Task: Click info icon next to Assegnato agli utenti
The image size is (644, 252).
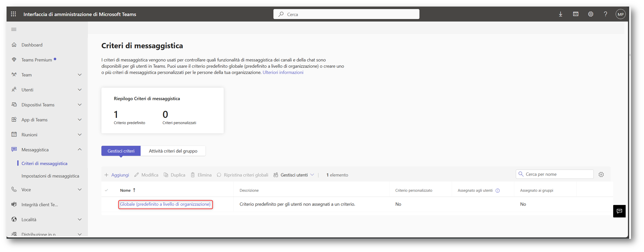Action: click(498, 191)
